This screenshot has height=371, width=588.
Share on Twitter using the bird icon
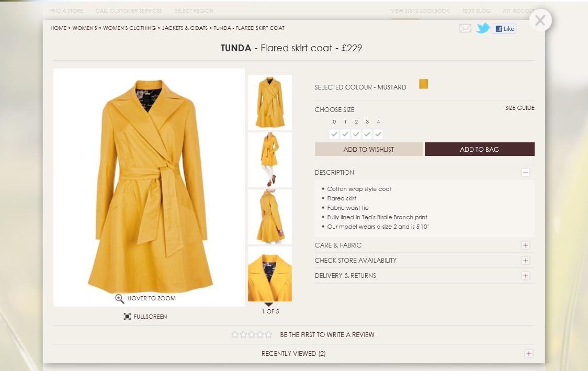483,28
